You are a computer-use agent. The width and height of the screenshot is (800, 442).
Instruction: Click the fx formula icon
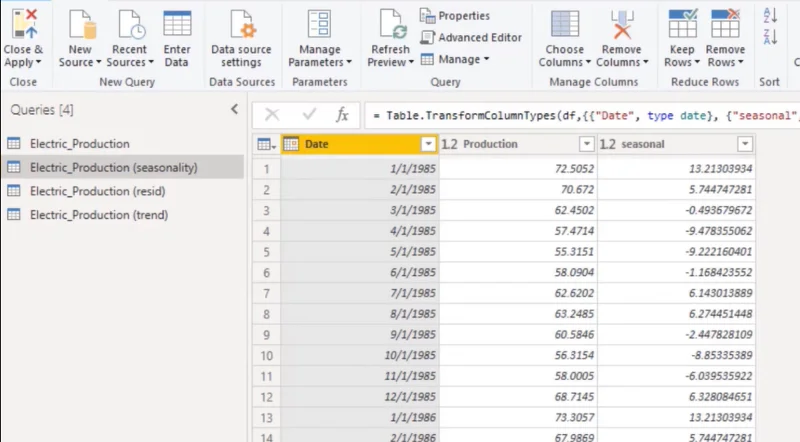pyautogui.click(x=342, y=115)
